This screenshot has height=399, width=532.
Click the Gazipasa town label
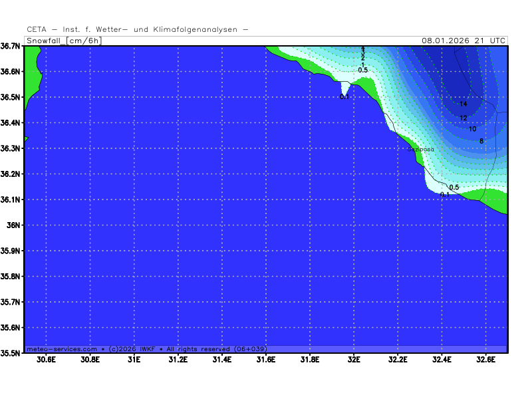point(420,150)
